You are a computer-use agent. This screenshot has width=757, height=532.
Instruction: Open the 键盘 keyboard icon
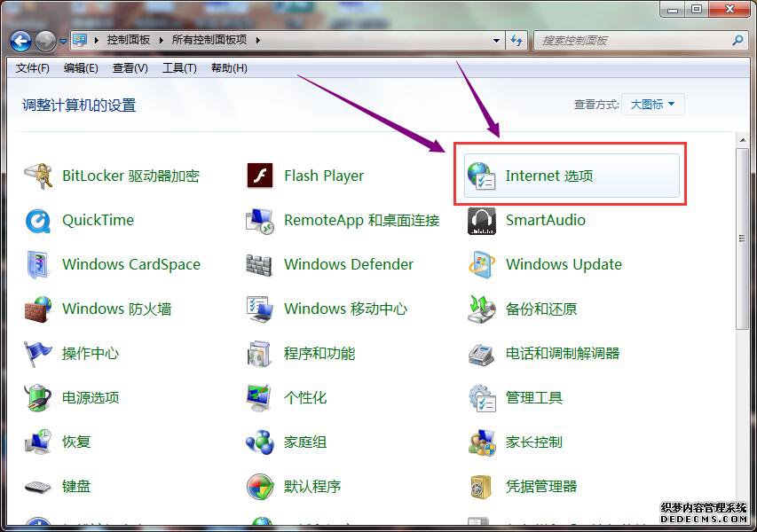[x=38, y=487]
